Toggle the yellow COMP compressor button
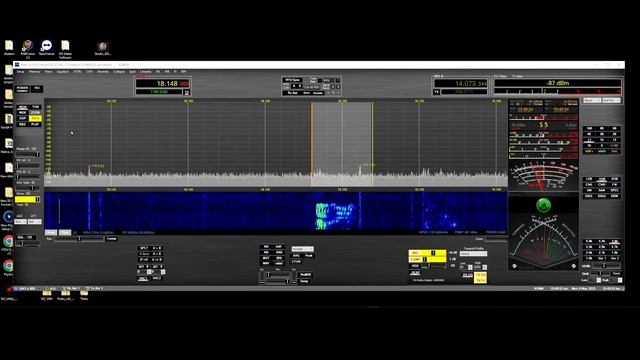Image resolution: width=640 pixels, height=360 pixels. [x=415, y=260]
